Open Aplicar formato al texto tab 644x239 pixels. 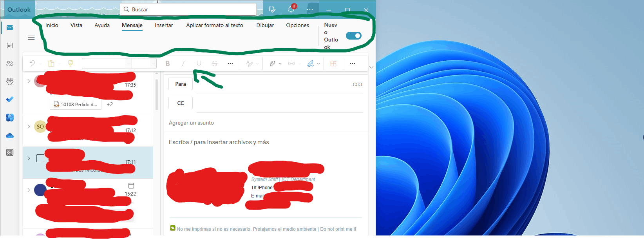pyautogui.click(x=215, y=25)
